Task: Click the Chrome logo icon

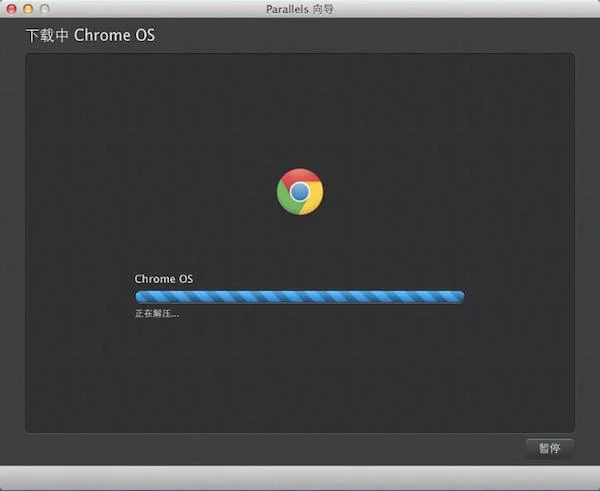Action: tap(300, 192)
